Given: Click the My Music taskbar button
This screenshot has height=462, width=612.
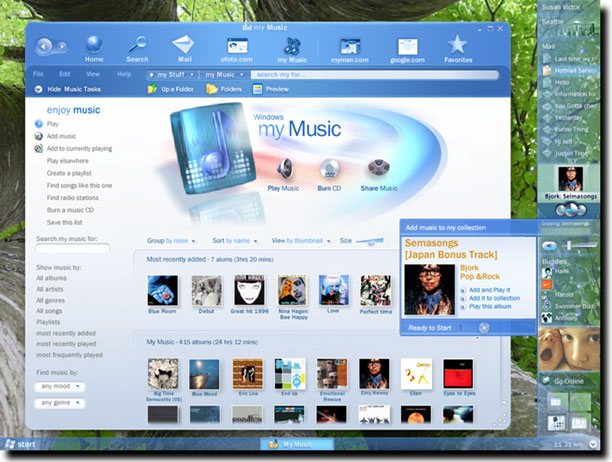Looking at the screenshot, I should pos(297,444).
